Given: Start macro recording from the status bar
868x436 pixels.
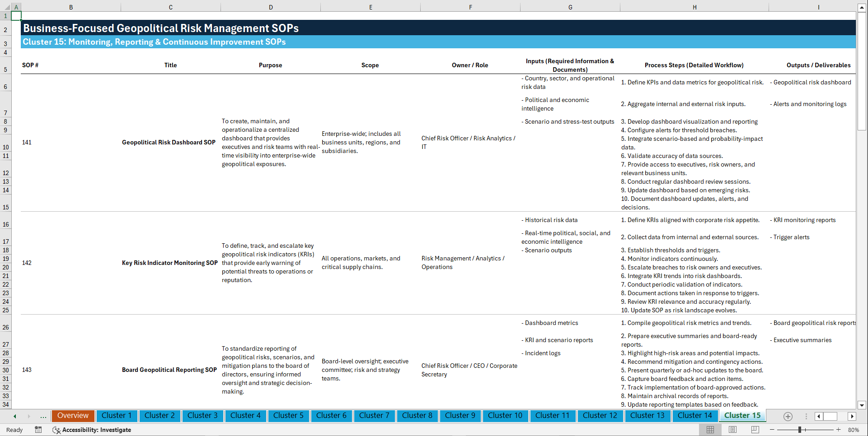Looking at the screenshot, I should pyautogui.click(x=38, y=430).
